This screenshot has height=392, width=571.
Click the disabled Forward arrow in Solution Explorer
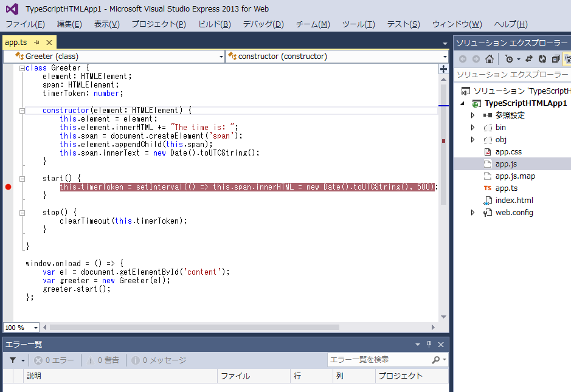476,59
